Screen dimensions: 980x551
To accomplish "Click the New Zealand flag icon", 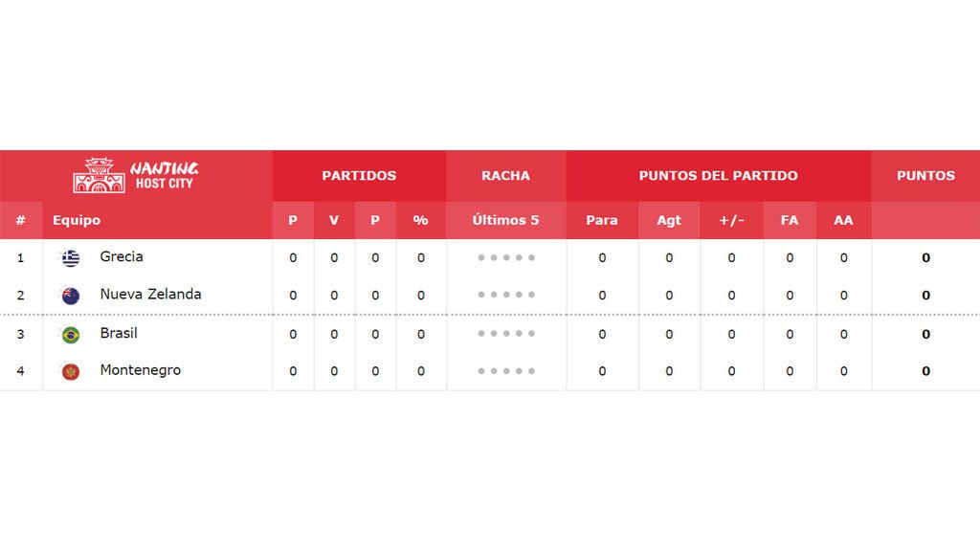I will 71,296.
